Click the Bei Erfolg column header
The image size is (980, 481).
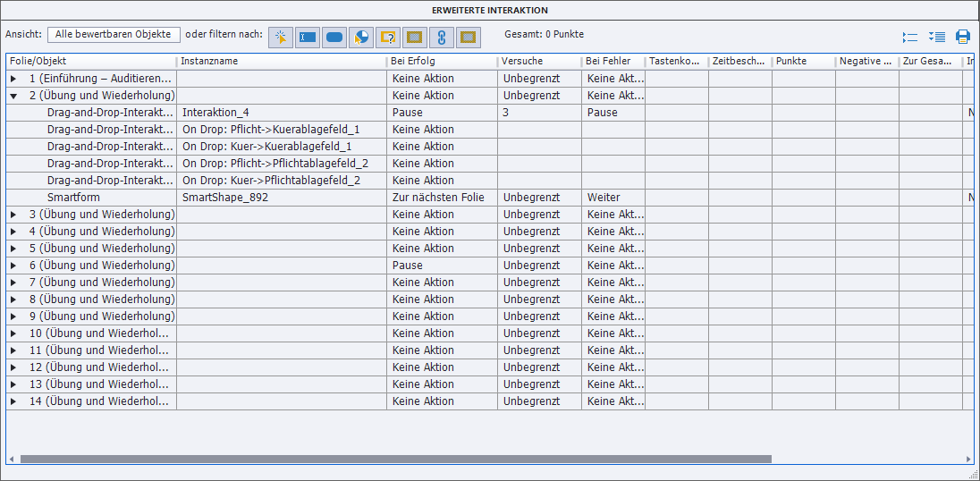[442, 61]
